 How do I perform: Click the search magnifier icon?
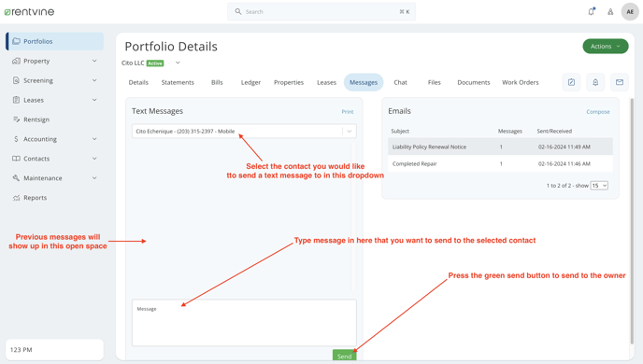pyautogui.click(x=237, y=11)
